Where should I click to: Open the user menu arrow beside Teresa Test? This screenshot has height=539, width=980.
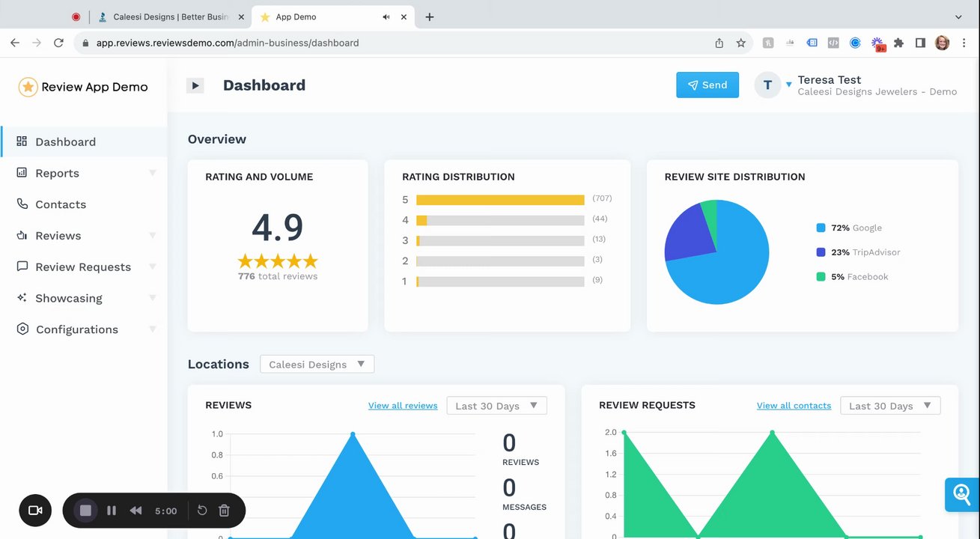(789, 85)
